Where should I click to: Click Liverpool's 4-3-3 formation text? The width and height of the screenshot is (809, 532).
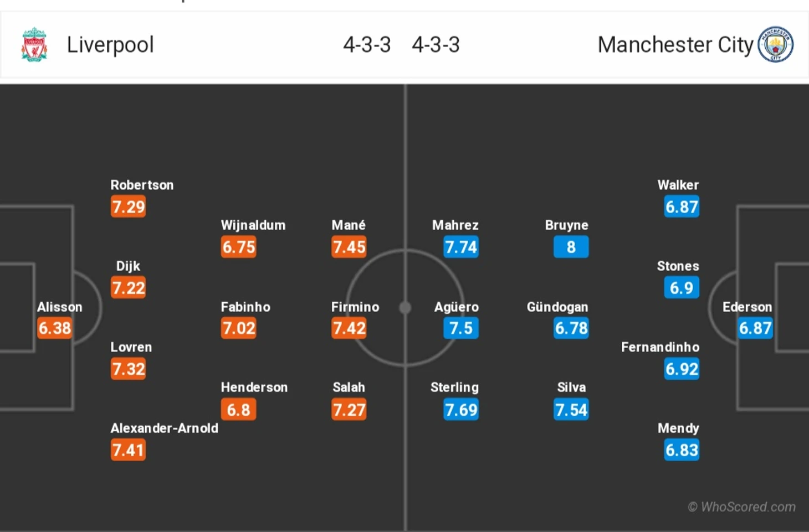pyautogui.click(x=367, y=45)
